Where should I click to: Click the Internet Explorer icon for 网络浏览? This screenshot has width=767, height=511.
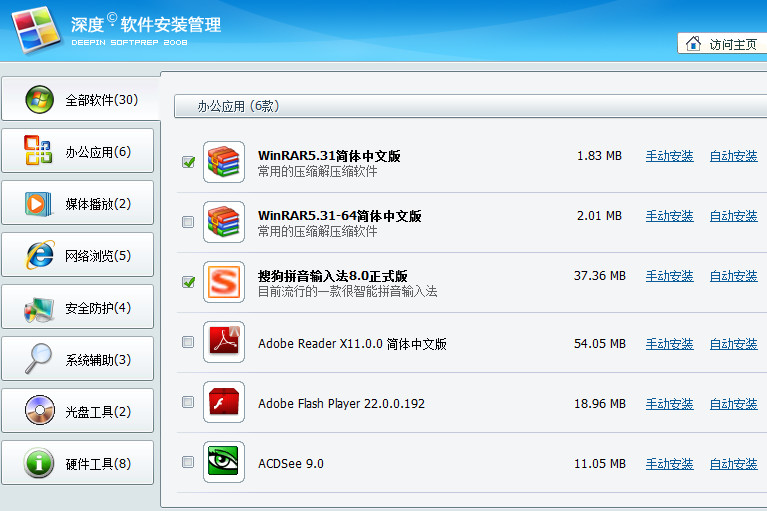40,255
